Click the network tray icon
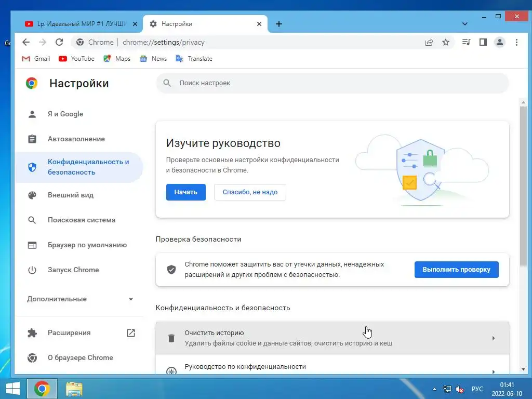Image resolution: width=532 pixels, height=399 pixels. pyautogui.click(x=447, y=389)
